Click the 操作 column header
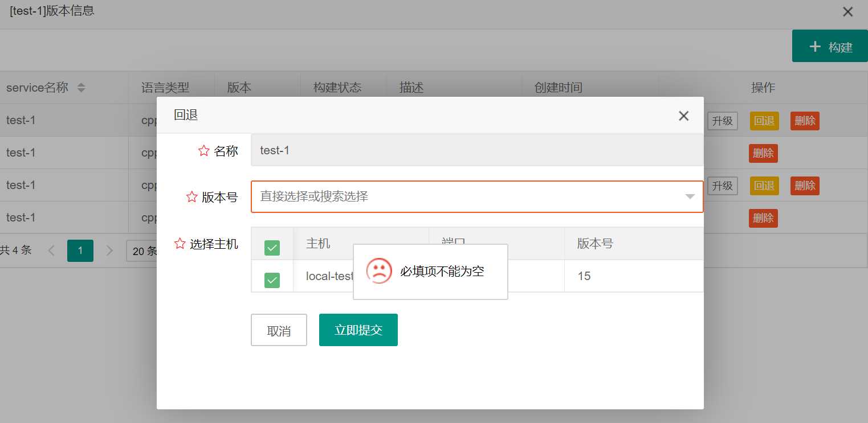The width and height of the screenshot is (868, 423). point(763,88)
